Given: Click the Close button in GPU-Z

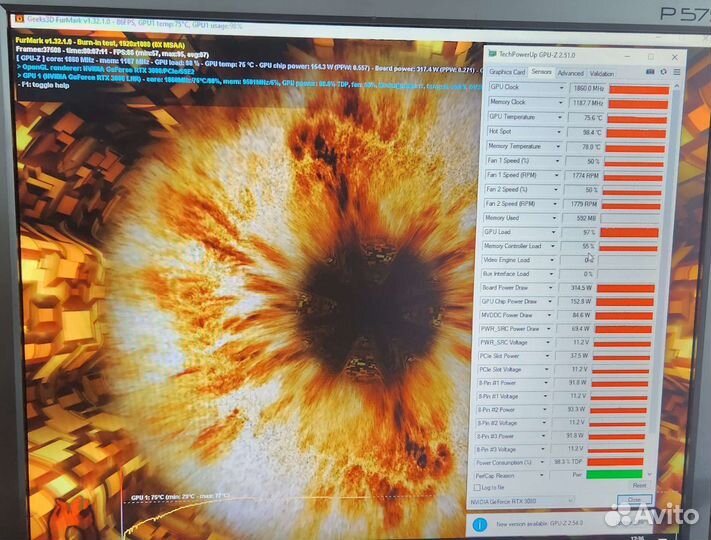Looking at the screenshot, I should tap(634, 500).
